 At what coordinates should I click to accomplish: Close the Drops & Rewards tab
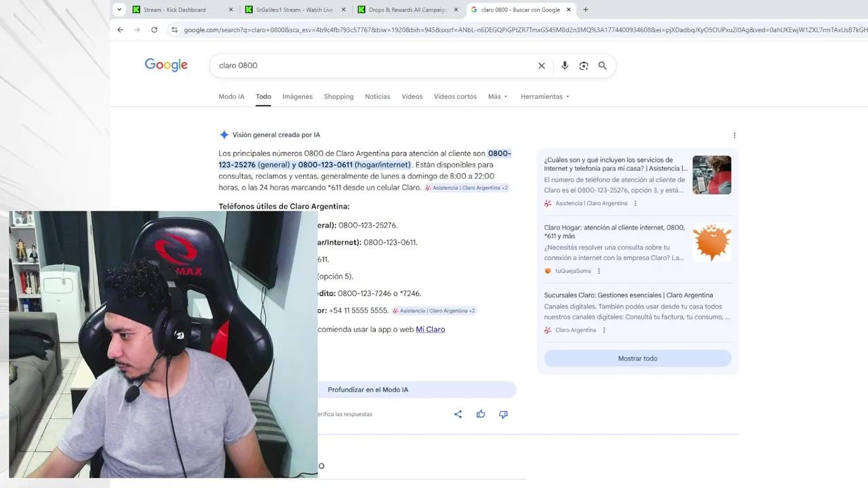456,9
